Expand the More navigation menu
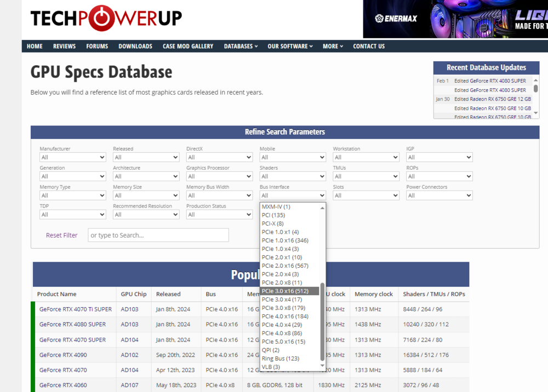 [333, 47]
